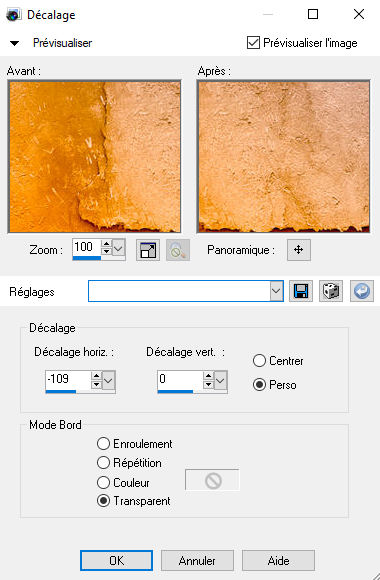
Task: Click the Après preview image
Action: point(283,156)
